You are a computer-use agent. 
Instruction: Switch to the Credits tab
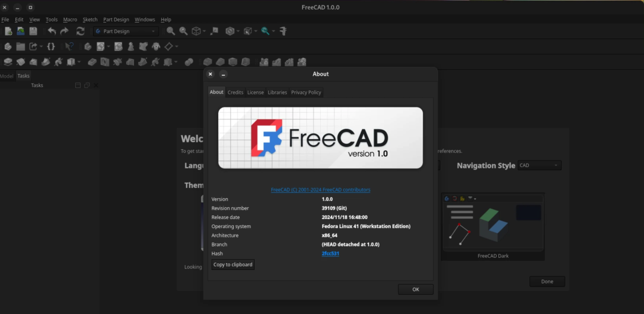pos(236,93)
